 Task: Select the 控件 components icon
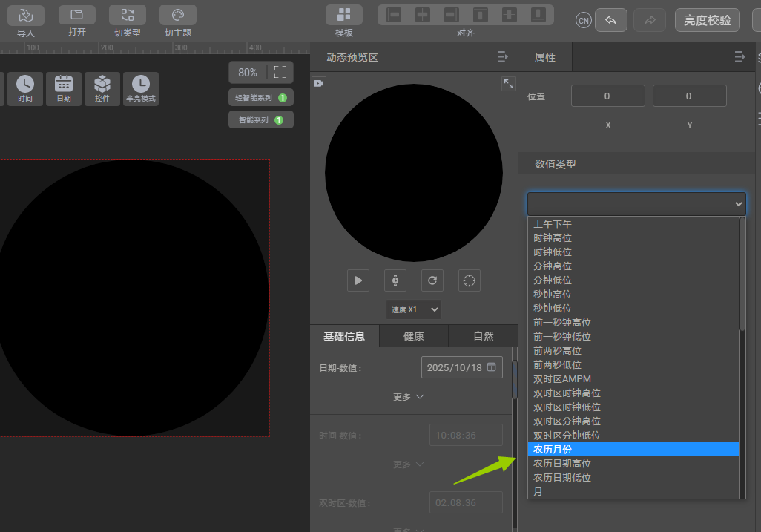click(102, 88)
